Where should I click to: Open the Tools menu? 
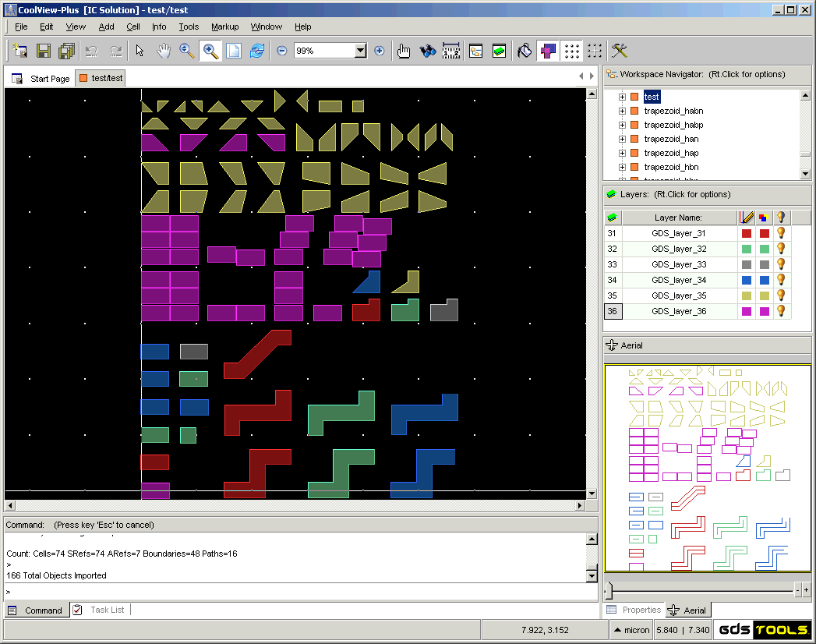click(189, 27)
